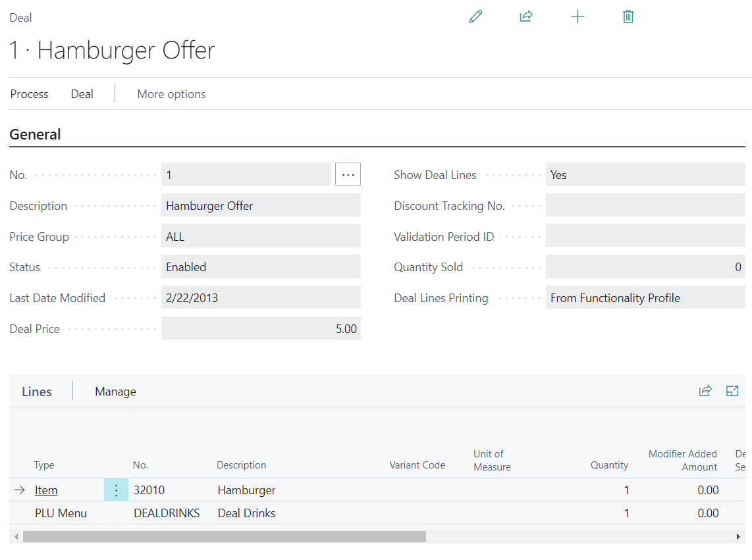
Task: Click the Status field showing Enabled
Action: tap(261, 267)
